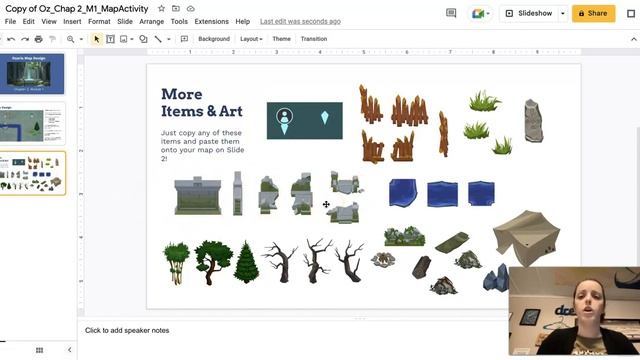Click the Background button
Image resolution: width=640 pixels, height=360 pixels.
pos(214,39)
